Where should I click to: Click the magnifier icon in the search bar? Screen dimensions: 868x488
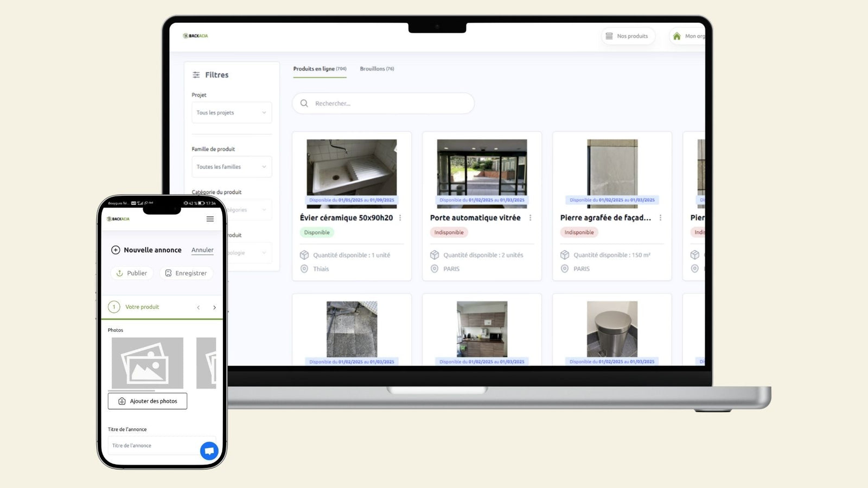click(304, 104)
